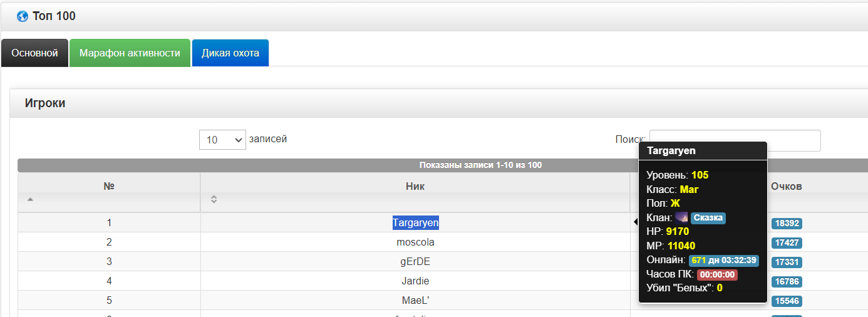The width and height of the screenshot is (868, 317).
Task: Select the Дикая охота tab
Action: pos(230,53)
